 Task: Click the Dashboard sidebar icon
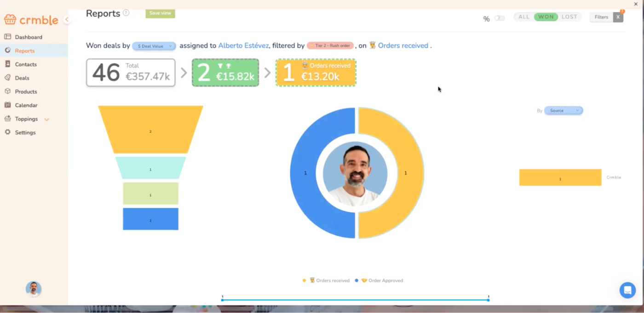click(7, 37)
